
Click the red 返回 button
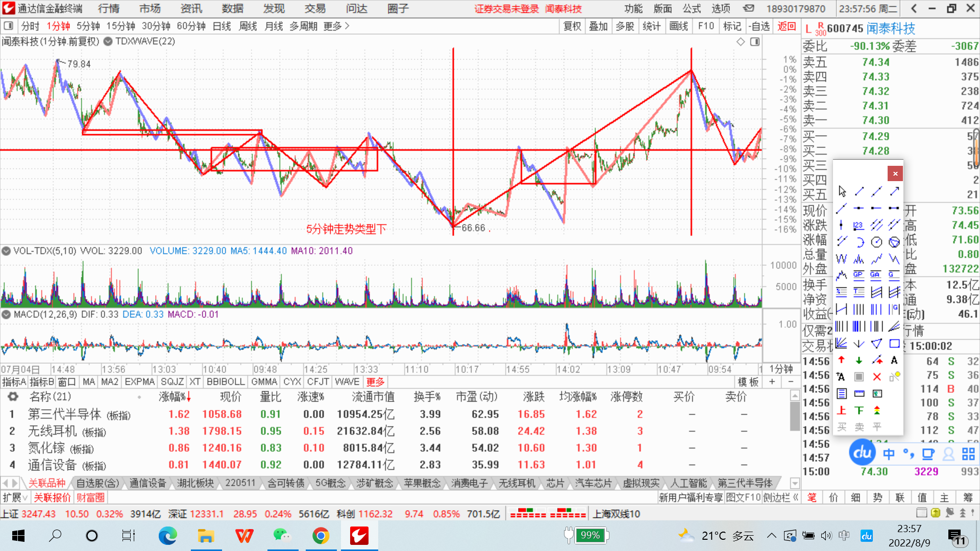[787, 26]
